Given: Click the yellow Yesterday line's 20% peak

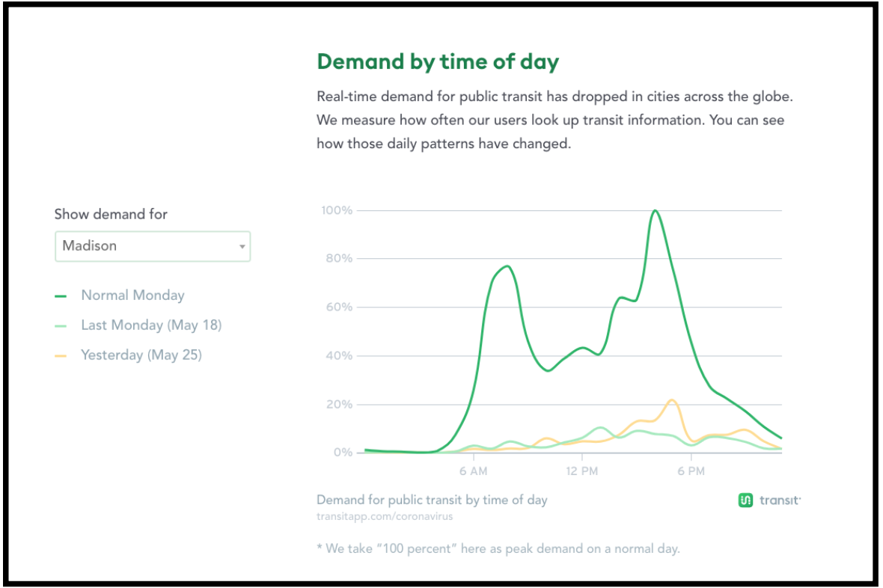Looking at the screenshot, I should point(672,400).
